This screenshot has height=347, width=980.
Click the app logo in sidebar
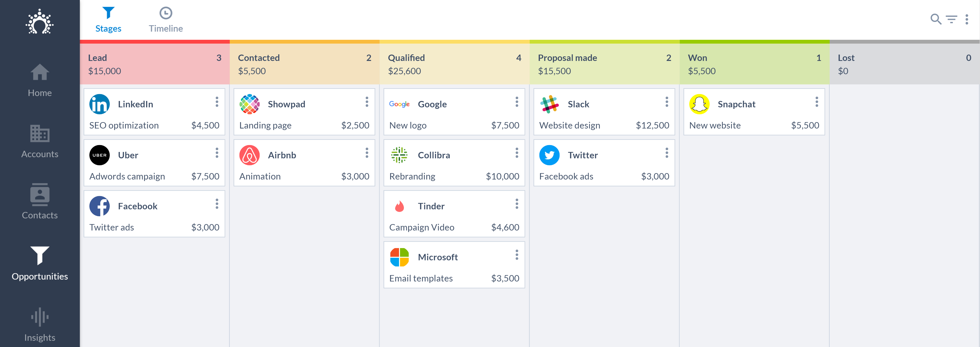(40, 22)
